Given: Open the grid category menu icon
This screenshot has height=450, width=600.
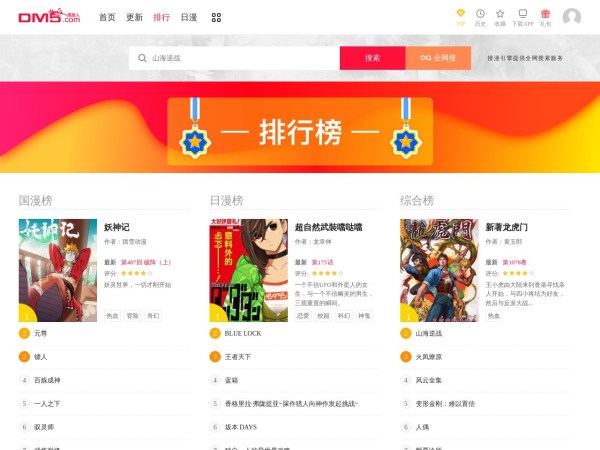Looking at the screenshot, I should coord(216,18).
